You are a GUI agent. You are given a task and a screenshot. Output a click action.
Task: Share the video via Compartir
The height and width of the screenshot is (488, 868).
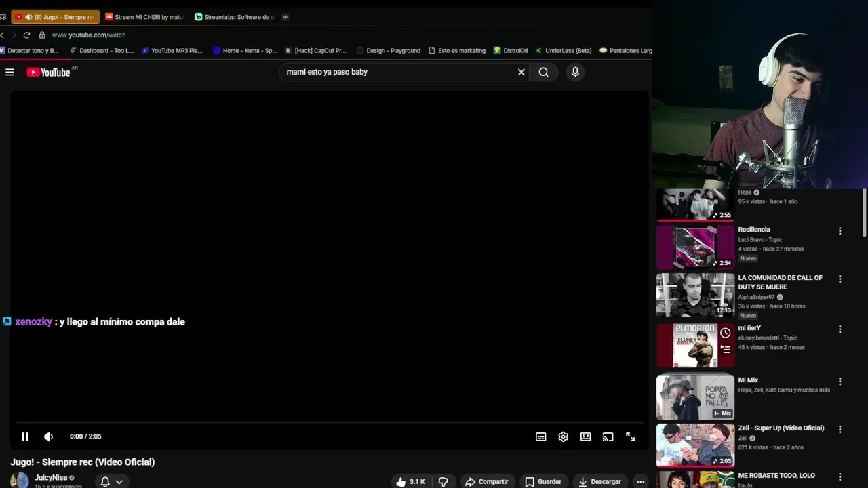pos(486,482)
